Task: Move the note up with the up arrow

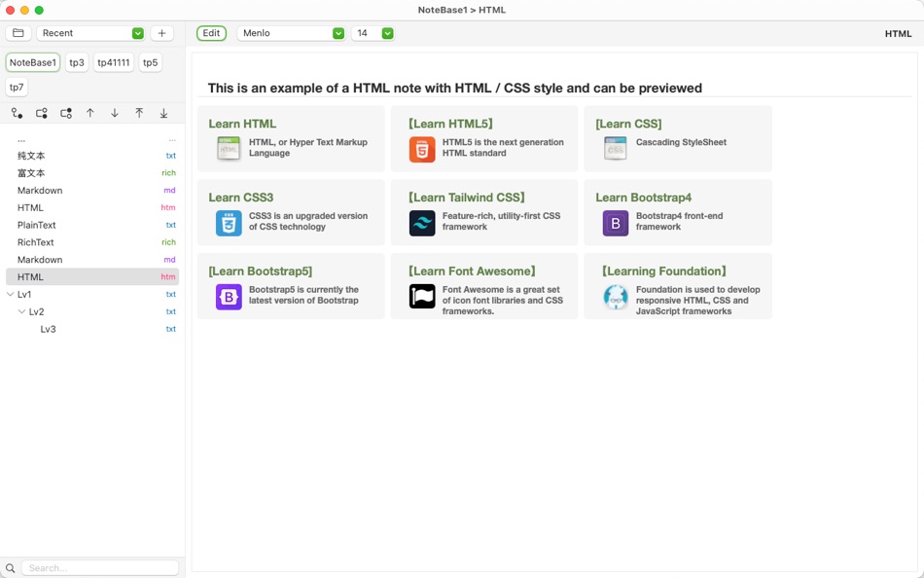Action: [90, 113]
